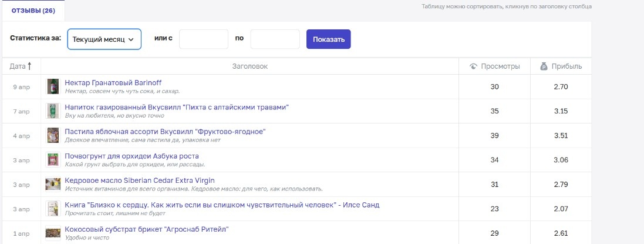Open review Нектар Гранатовый Barinoff
Viewport: 644px width, 244px height.
(x=113, y=83)
